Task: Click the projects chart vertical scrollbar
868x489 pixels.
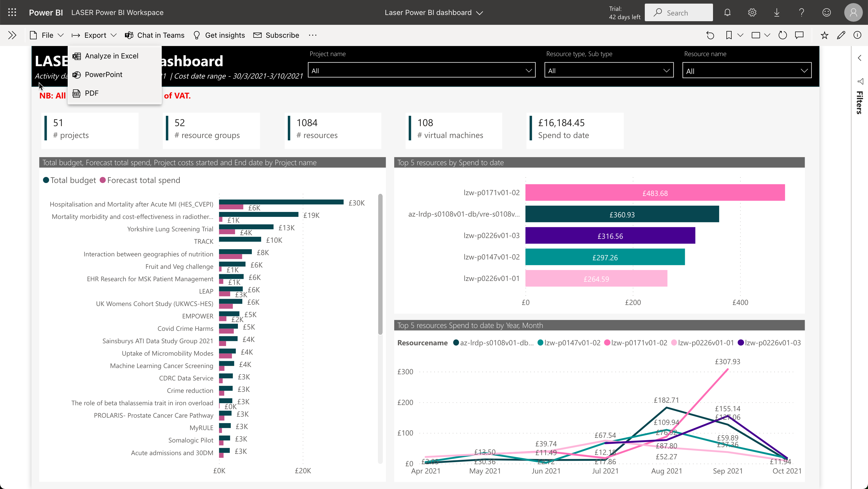Action: pos(380,264)
